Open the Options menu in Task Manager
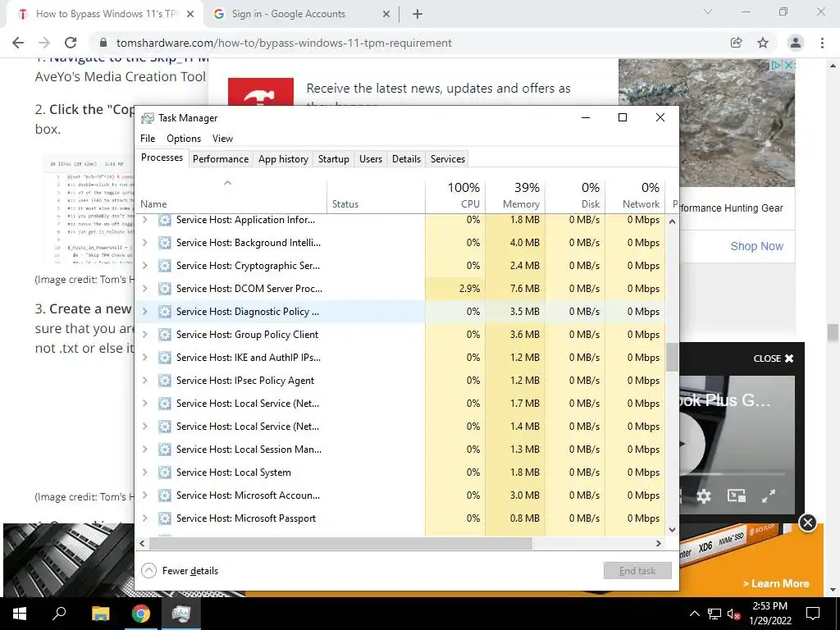 pos(184,138)
